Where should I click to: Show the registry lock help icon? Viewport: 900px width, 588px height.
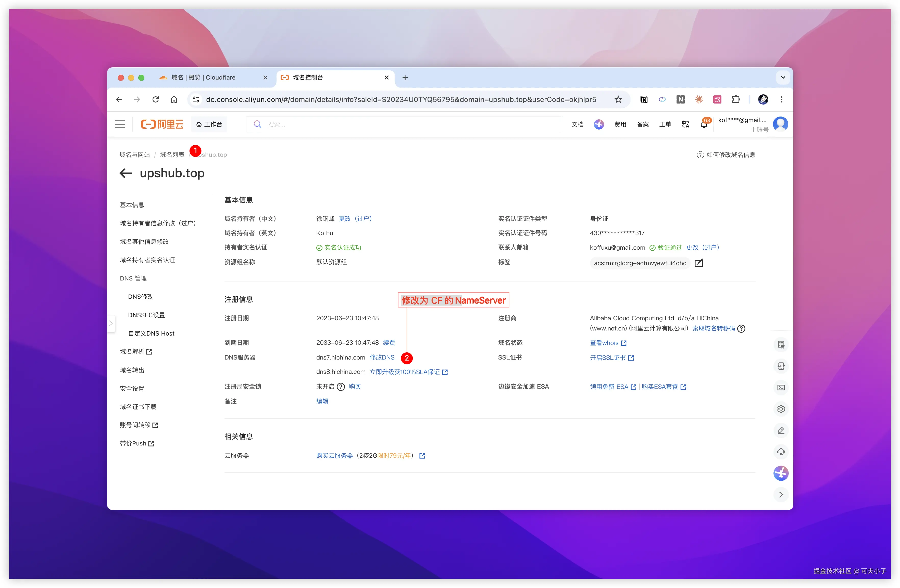click(341, 387)
